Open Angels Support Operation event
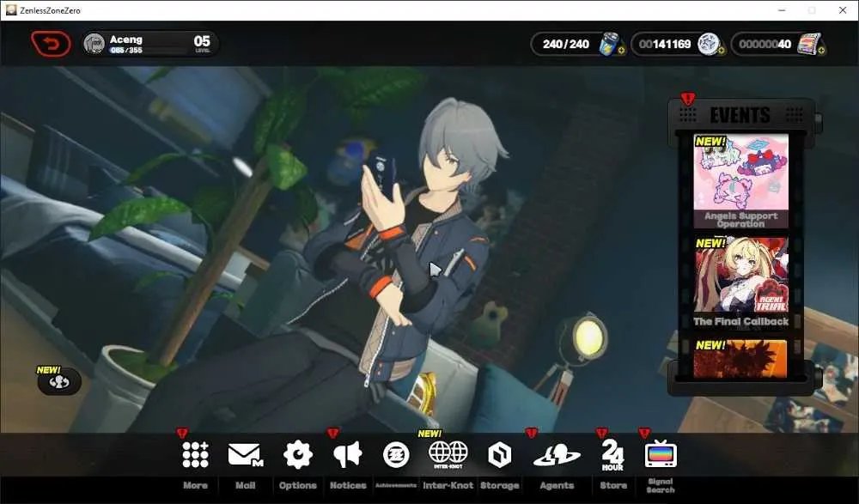The image size is (859, 504). pos(740,181)
